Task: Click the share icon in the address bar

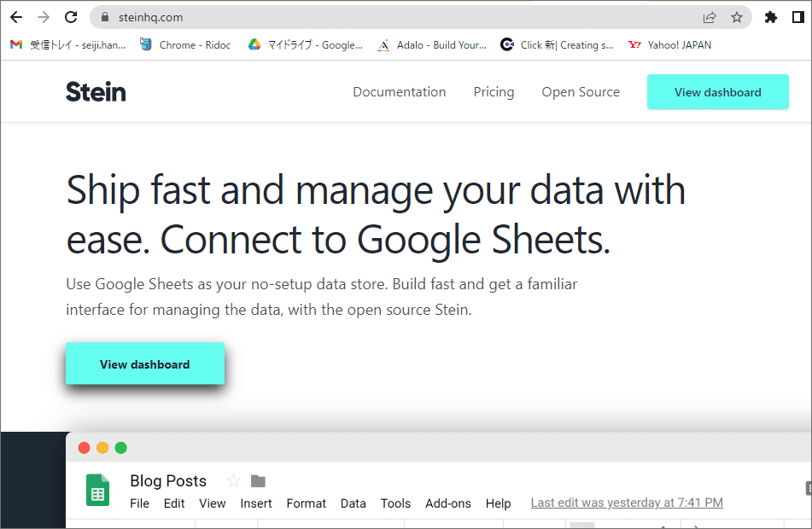Action: [710, 16]
